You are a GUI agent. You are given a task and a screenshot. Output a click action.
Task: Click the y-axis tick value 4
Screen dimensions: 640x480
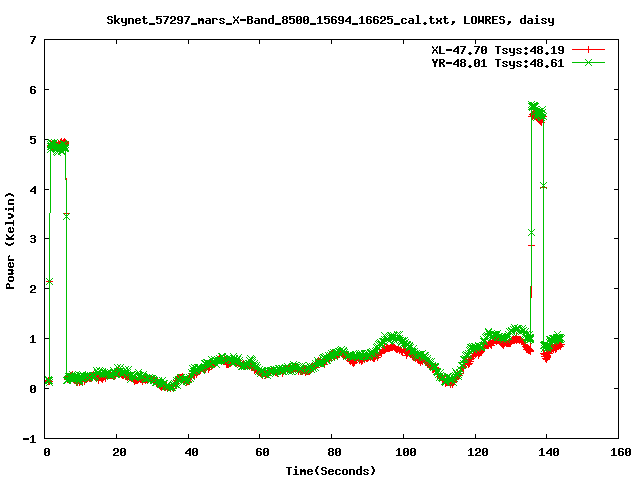[x=33, y=190]
